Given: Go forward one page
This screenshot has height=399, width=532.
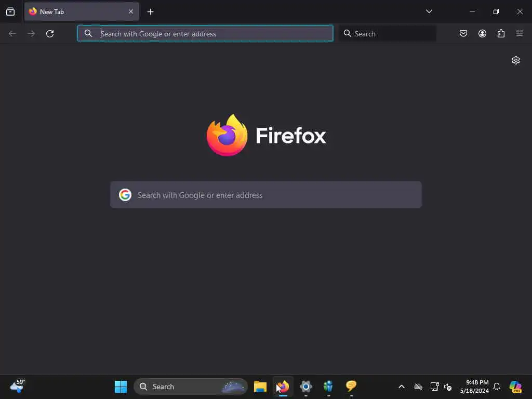Looking at the screenshot, I should pyautogui.click(x=31, y=34).
